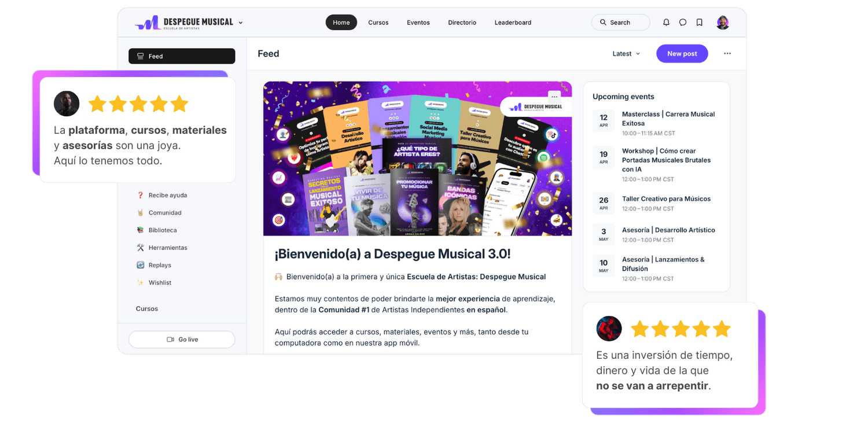Screen dimensions: 868x423
Task: Click the 19 APR date badge
Action: [x=604, y=157]
